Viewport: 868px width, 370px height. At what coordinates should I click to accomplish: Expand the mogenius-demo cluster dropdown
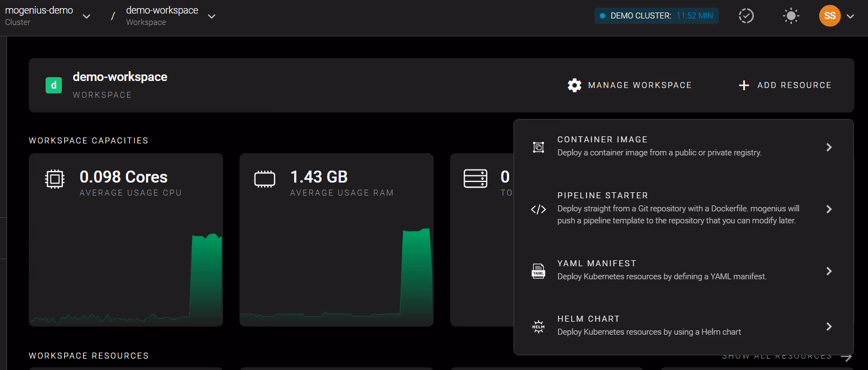[x=86, y=16]
